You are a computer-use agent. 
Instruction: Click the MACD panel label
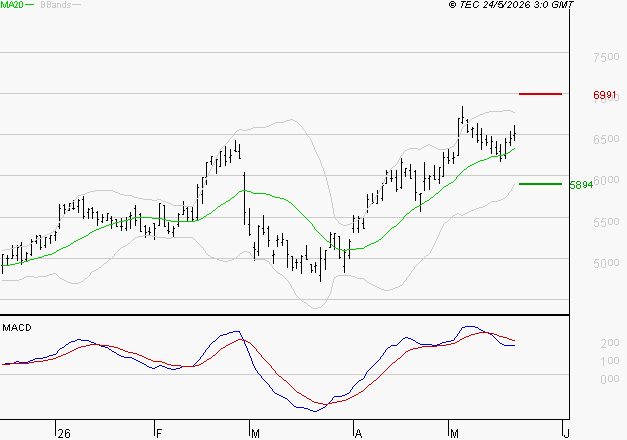pyautogui.click(x=17, y=328)
